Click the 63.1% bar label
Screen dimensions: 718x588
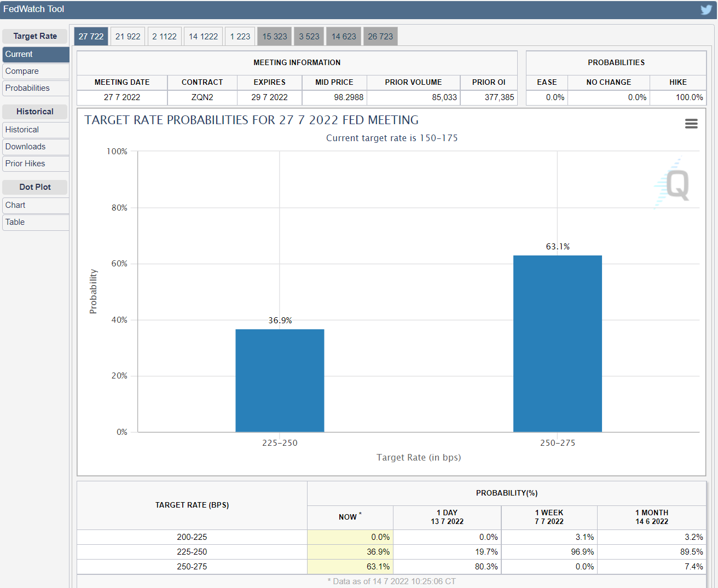point(558,247)
